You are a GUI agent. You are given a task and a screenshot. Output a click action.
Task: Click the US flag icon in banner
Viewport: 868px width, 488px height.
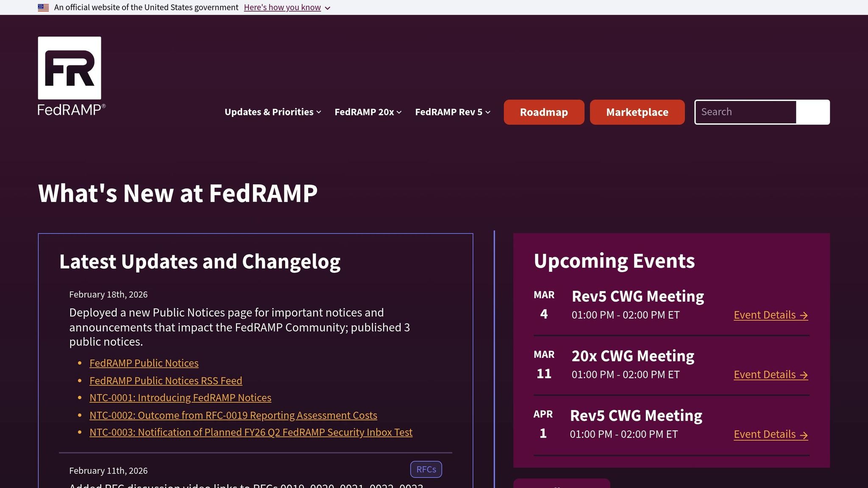[42, 7]
